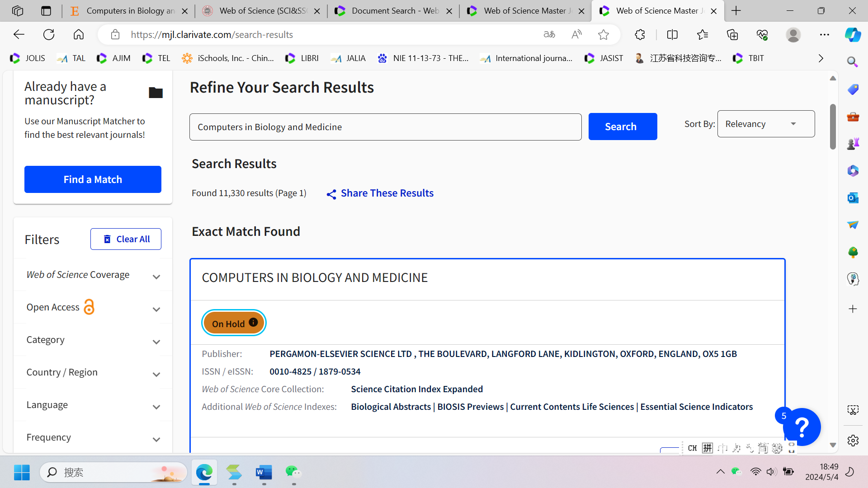Open browser essentials heart icon
Viewport: 868px width, 488px height.
762,34
